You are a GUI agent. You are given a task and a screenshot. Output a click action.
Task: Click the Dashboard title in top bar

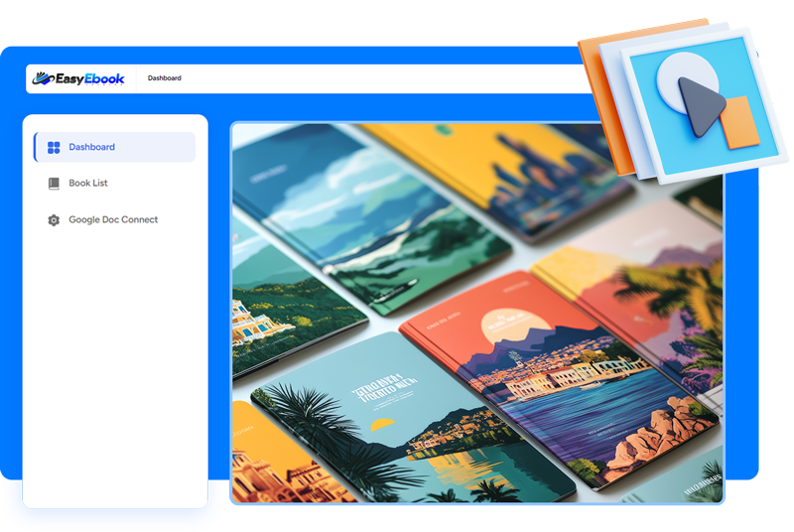pyautogui.click(x=165, y=78)
